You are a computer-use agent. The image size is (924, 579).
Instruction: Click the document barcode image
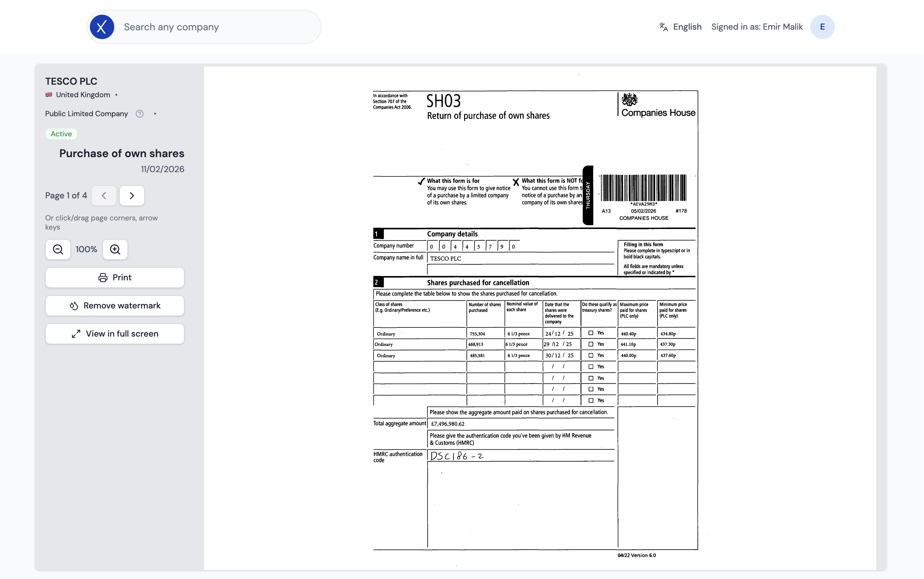click(643, 188)
